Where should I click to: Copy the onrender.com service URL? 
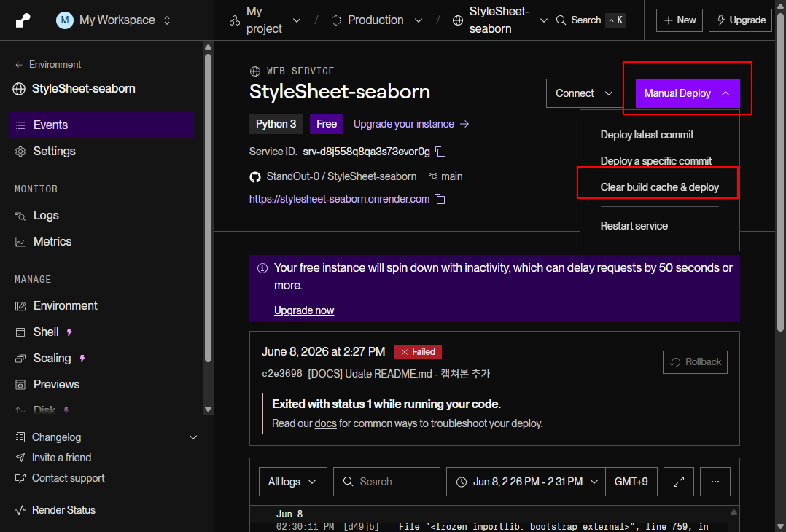click(x=440, y=200)
